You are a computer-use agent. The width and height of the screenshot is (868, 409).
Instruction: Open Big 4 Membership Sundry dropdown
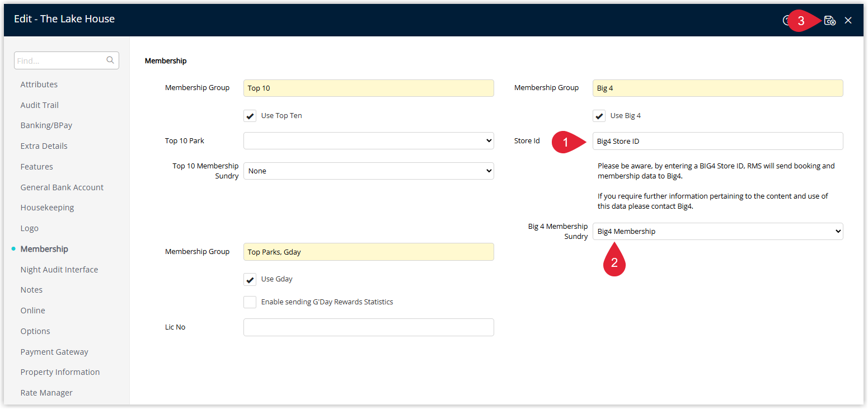[718, 232]
